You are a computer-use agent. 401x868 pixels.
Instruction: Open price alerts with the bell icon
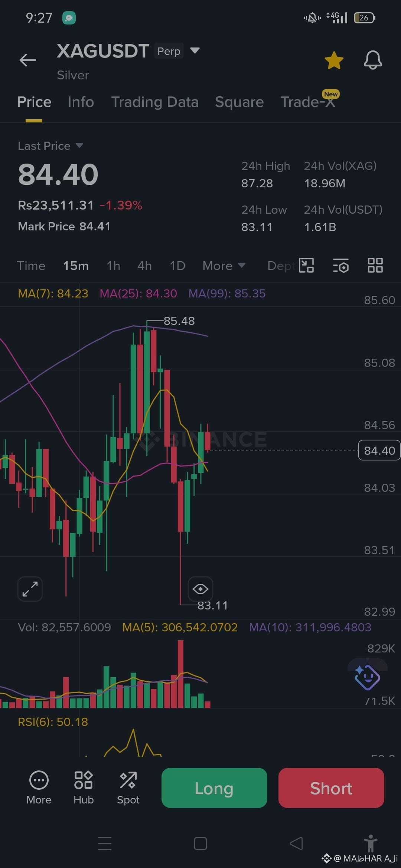[373, 60]
